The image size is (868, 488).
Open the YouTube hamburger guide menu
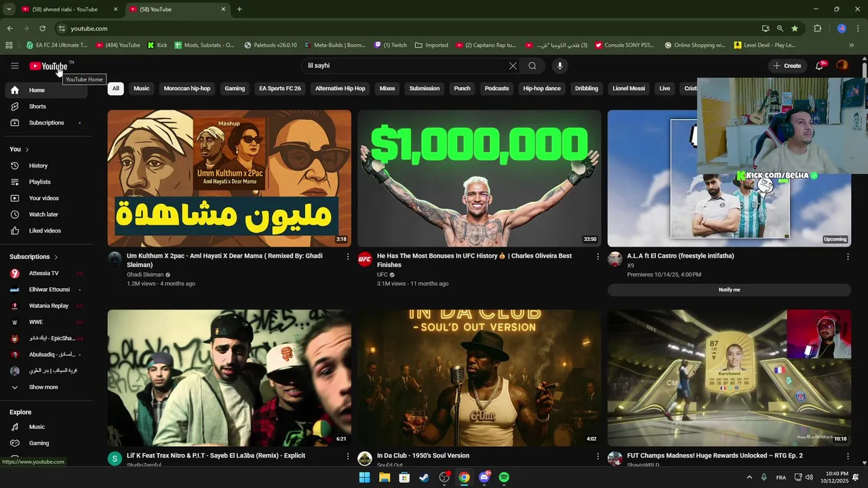pos(14,66)
